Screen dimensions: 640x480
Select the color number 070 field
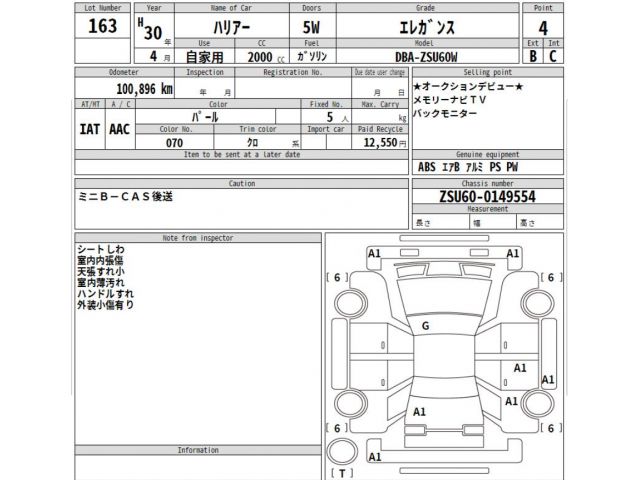(177, 143)
